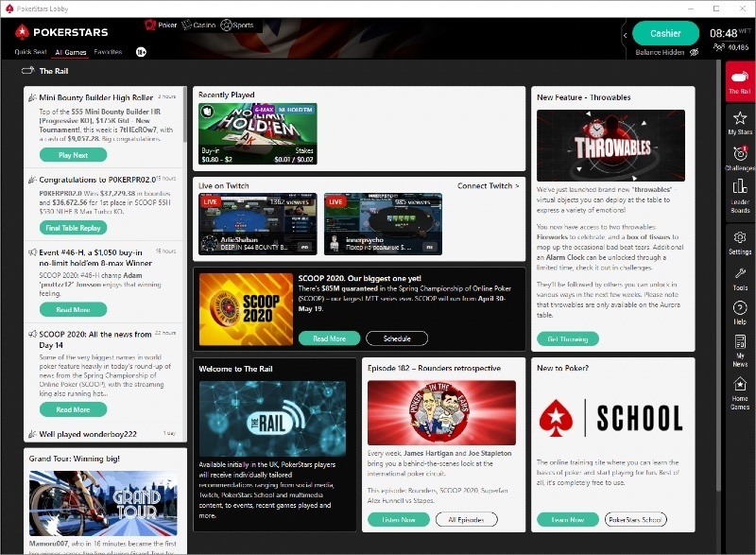Viewport: 756px width, 555px height.
Task: Open the Settings gear in sidebar
Action: (x=740, y=242)
